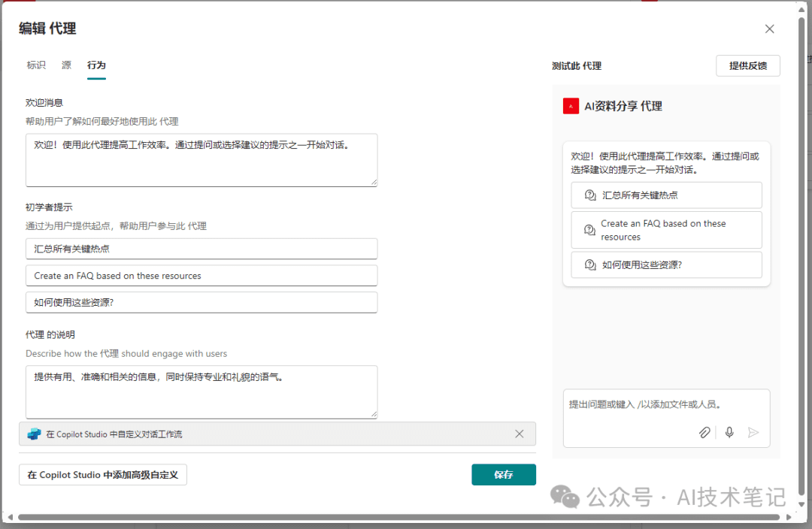Screen dimensions: 812x529
Task: Edit starter prompt 汇总所有关键热点 field
Action: [201, 249]
